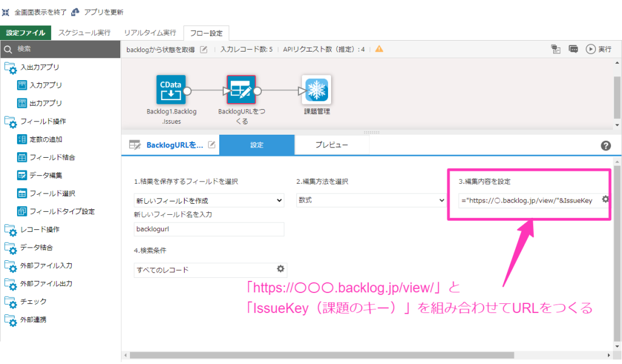Image resolution: width=622 pixels, height=364 pixels.
Task: Click the exit full screen icon
Action: pyautogui.click(x=5, y=12)
